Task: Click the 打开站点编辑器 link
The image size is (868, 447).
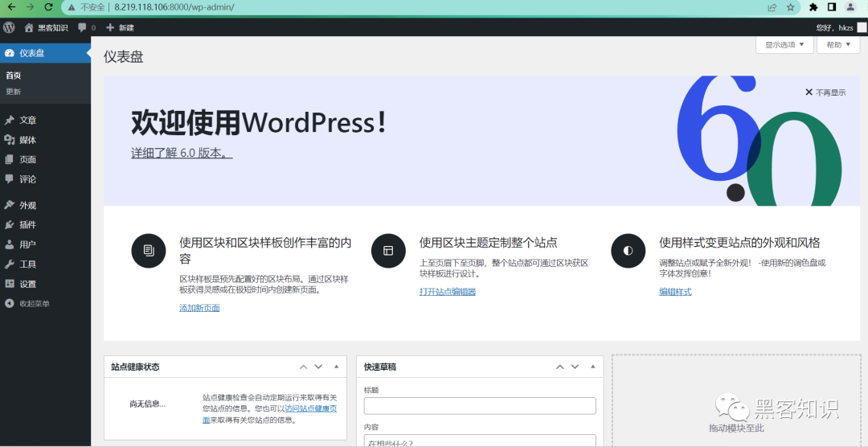Action: coord(448,291)
